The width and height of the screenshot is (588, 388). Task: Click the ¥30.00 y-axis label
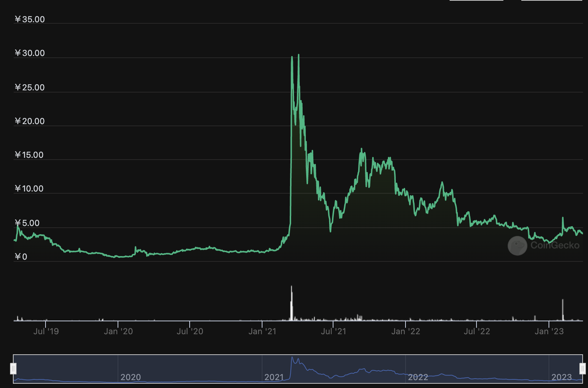30,53
